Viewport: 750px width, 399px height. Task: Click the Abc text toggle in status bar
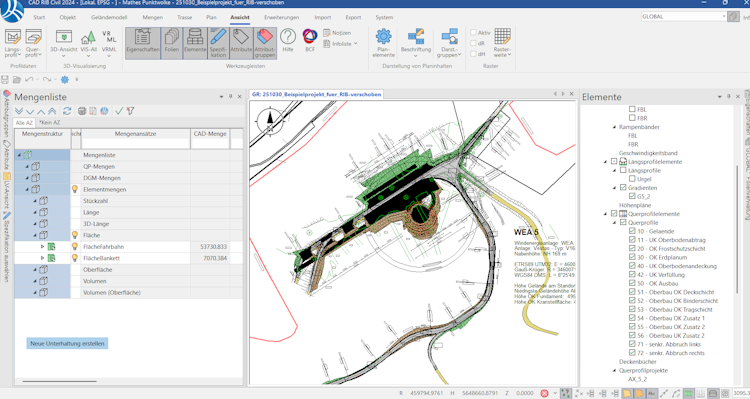tap(651, 393)
